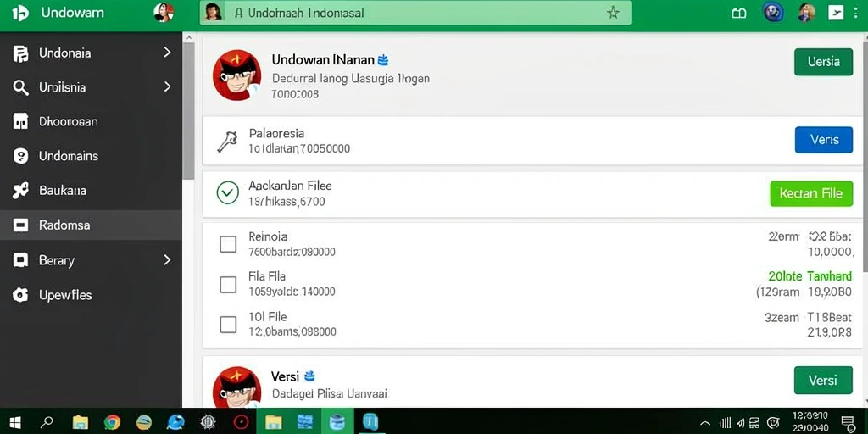Open the Edge icon in taskbar
Image resolution: width=868 pixels, height=434 pixels.
pos(176,423)
